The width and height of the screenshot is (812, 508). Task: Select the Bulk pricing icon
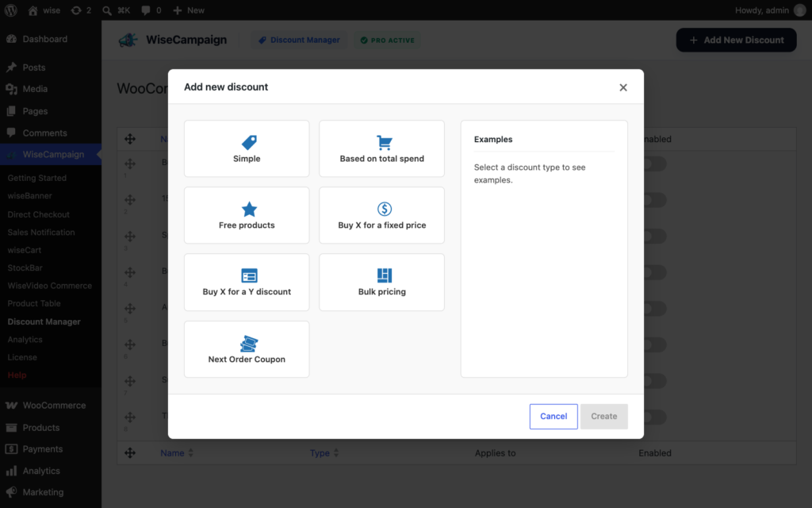[x=385, y=275]
